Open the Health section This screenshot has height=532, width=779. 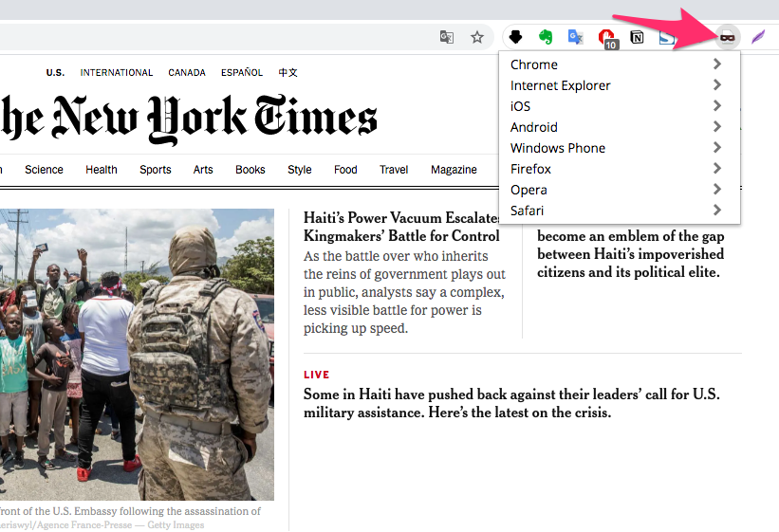102,170
